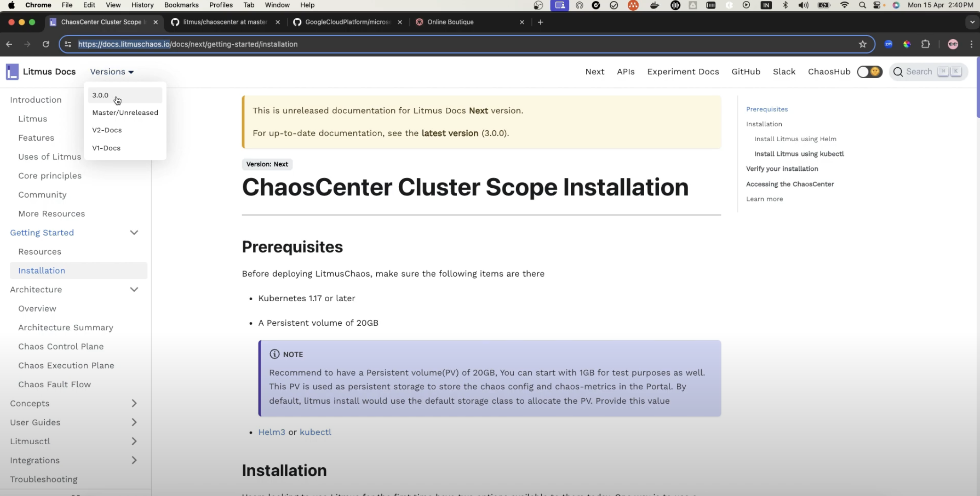The image size is (980, 496).
Task: Select version 3.0.0 from the menu
Action: [100, 95]
